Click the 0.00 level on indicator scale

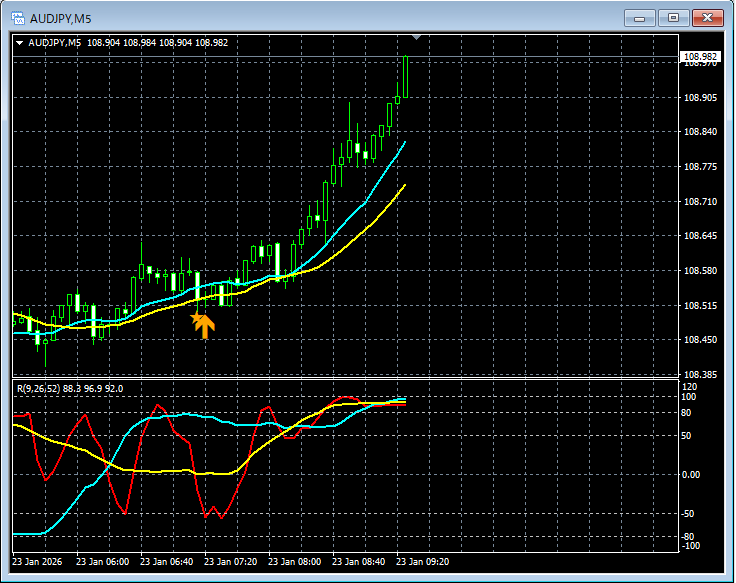tap(690, 475)
